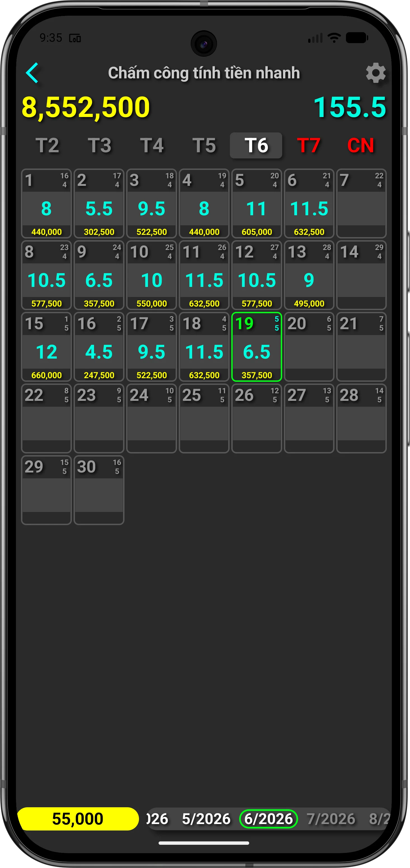Open empty day 29 cell

click(46, 490)
